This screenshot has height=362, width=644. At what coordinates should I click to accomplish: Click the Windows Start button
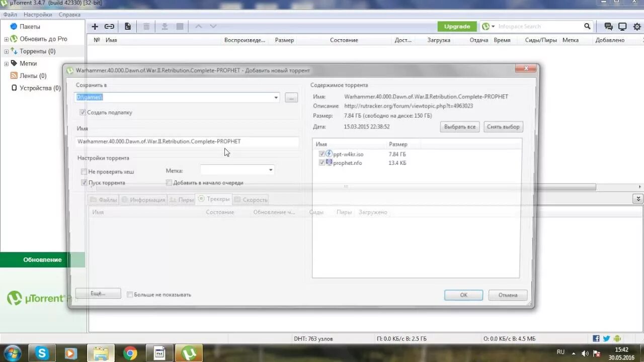(x=12, y=353)
